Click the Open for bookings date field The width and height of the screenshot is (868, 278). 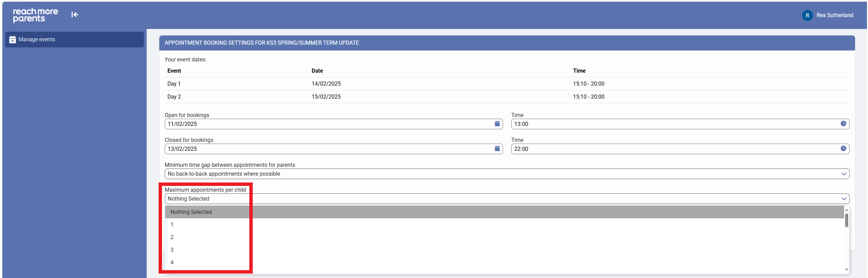point(327,124)
